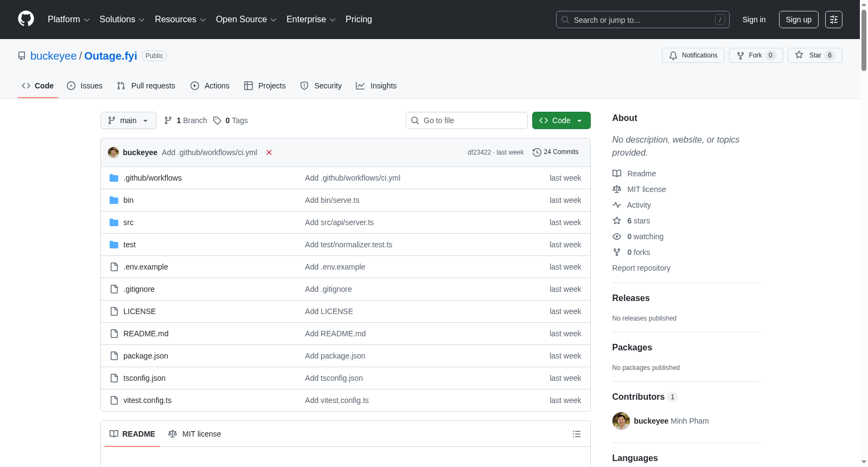Switch to the Projects tab
The height and width of the screenshot is (467, 868).
coord(265,86)
